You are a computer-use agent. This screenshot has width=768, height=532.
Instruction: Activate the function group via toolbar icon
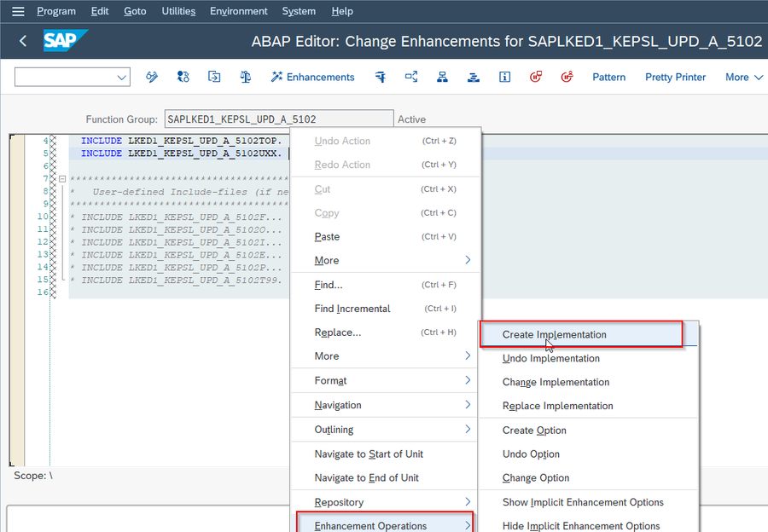tap(380, 77)
